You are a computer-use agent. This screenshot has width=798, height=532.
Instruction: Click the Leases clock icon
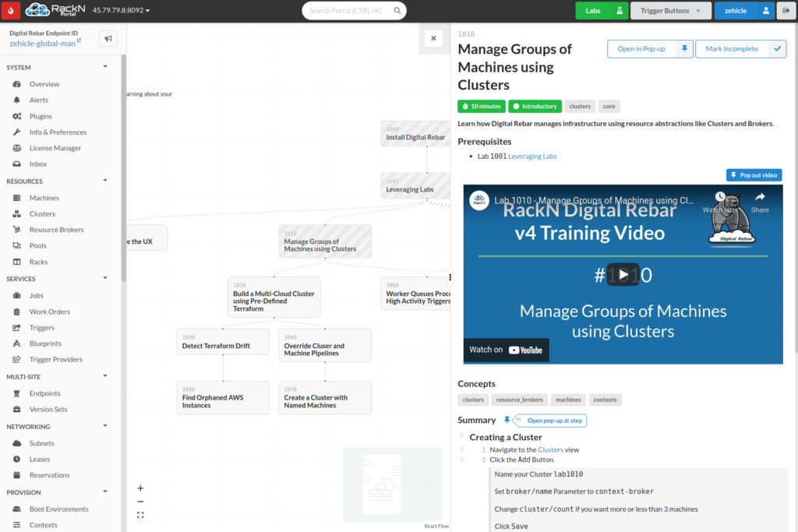tap(17, 459)
